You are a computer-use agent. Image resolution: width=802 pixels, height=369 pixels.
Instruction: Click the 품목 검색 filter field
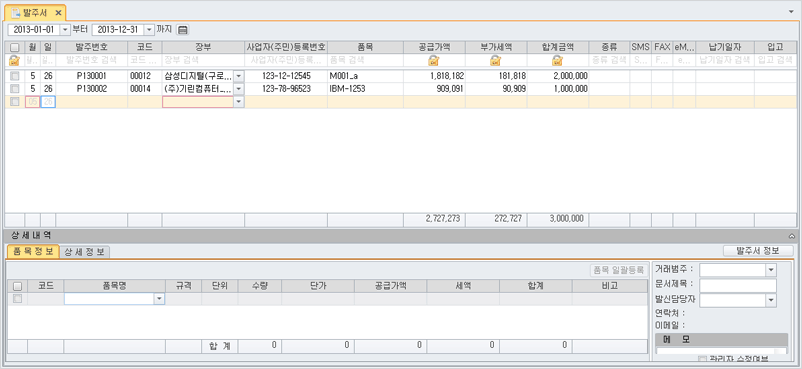point(365,60)
